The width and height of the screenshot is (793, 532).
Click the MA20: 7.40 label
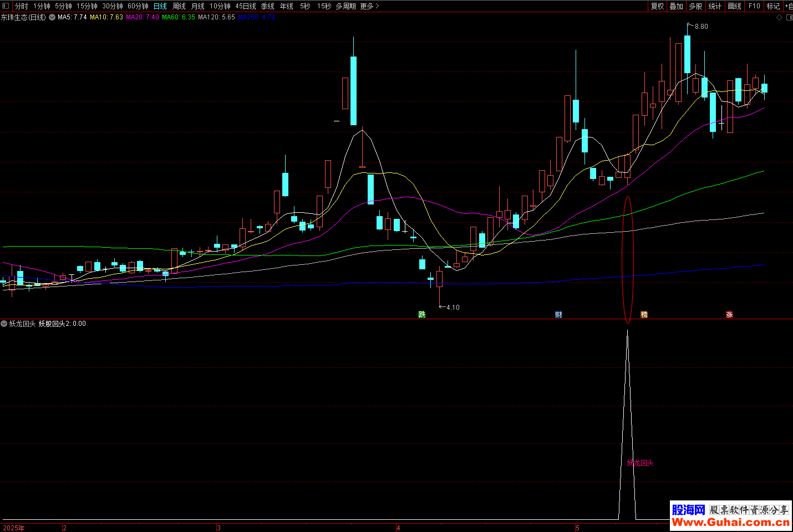point(143,18)
